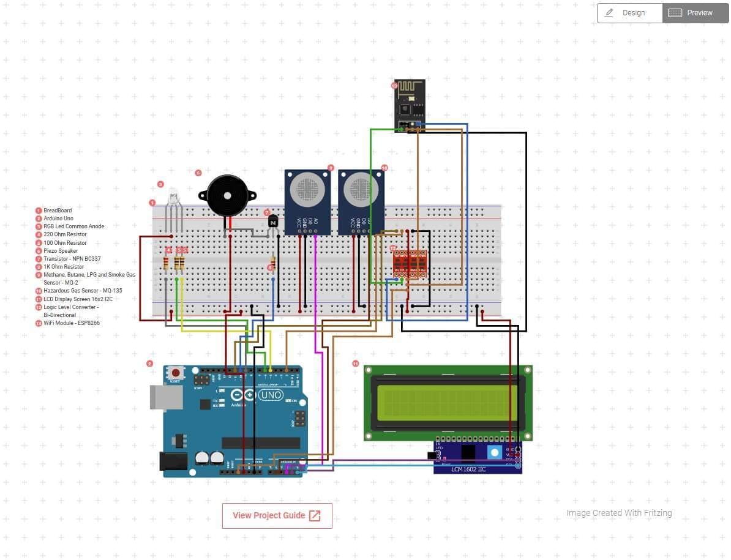Click the blue potentiometer on LCM1602 backpack
The height and width of the screenshot is (560, 731).
(x=494, y=452)
